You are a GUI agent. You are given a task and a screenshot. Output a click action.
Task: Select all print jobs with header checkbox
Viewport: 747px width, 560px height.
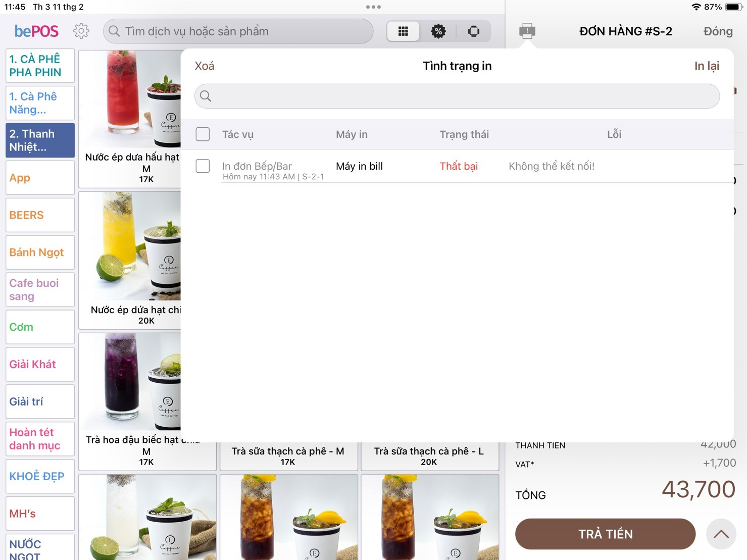tap(203, 134)
